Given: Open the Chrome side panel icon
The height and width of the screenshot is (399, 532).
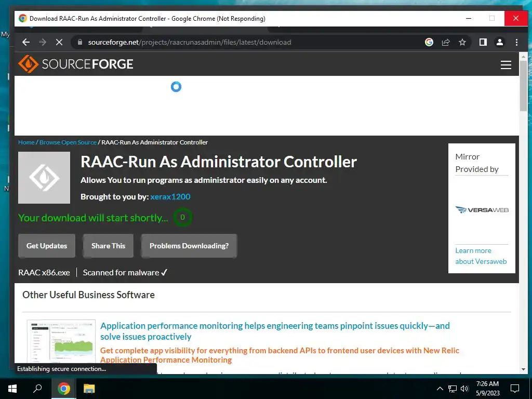Looking at the screenshot, I should (483, 42).
